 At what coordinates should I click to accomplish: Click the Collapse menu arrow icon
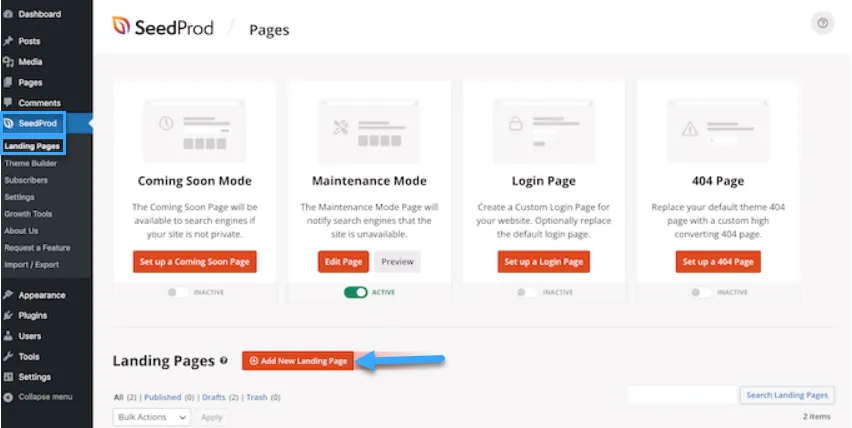(x=8, y=397)
